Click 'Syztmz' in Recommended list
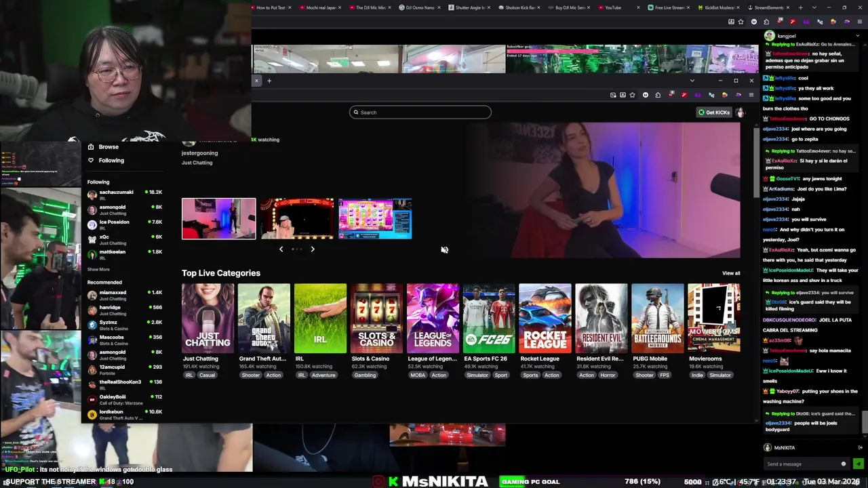868x488 pixels. point(108,323)
